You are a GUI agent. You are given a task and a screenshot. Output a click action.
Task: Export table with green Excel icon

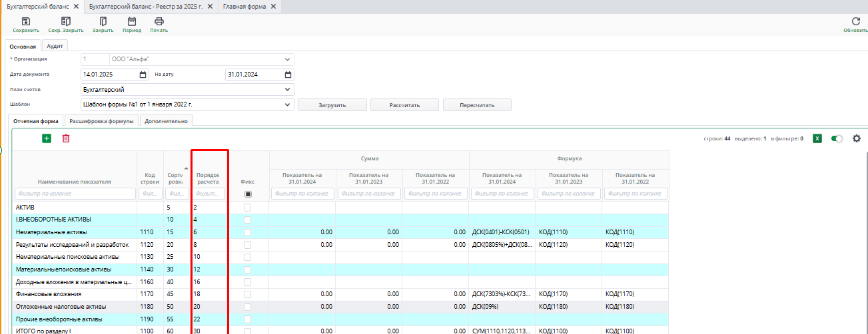click(817, 138)
